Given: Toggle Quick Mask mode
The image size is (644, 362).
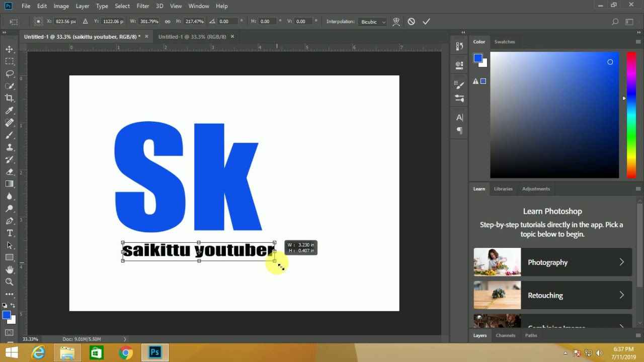Looking at the screenshot, I should click(x=10, y=333).
